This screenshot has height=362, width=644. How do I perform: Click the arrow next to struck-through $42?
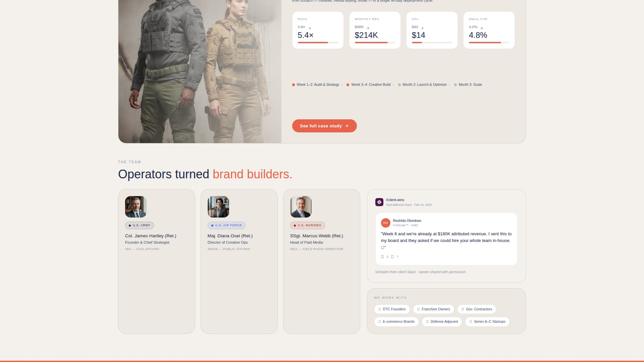click(x=422, y=28)
